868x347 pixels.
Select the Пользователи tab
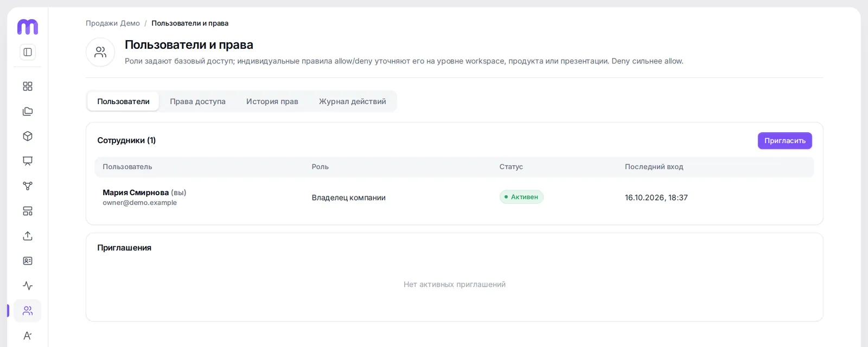click(123, 101)
